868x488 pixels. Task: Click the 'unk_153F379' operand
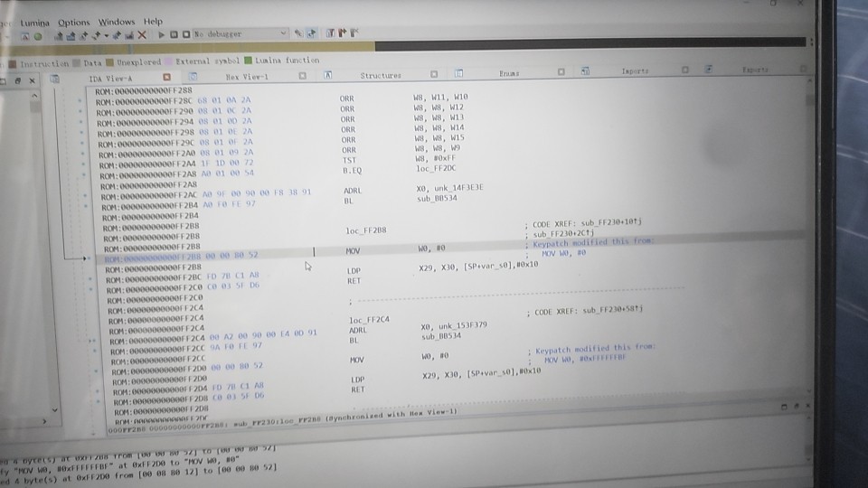pyautogui.click(x=463, y=325)
